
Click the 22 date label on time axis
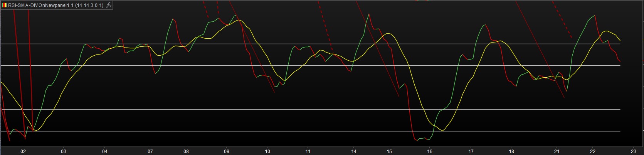click(593, 152)
